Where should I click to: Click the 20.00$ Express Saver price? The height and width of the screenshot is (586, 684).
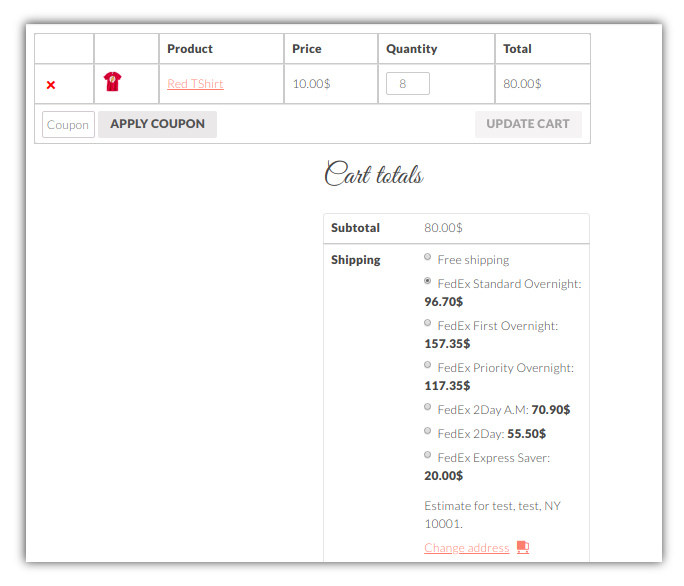pos(444,476)
